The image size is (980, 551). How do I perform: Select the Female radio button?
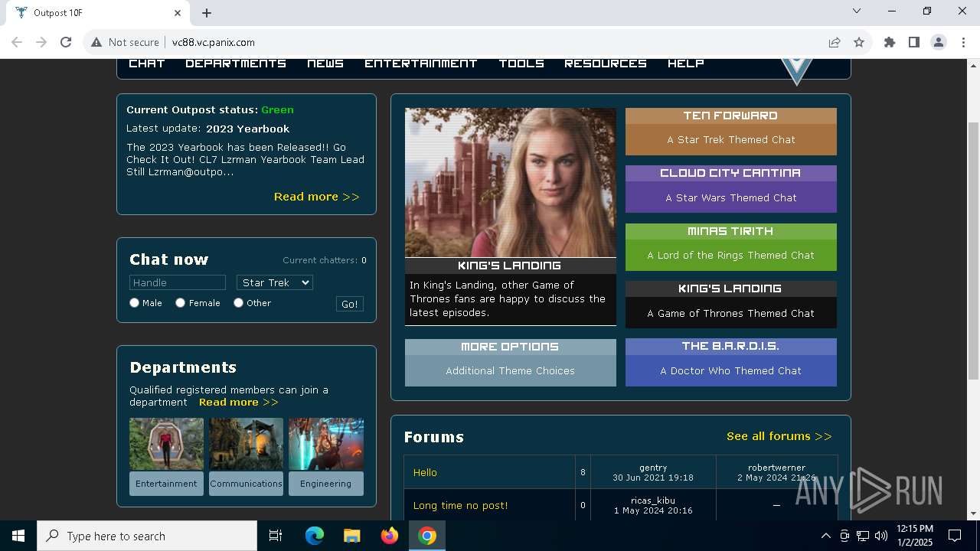pyautogui.click(x=180, y=303)
